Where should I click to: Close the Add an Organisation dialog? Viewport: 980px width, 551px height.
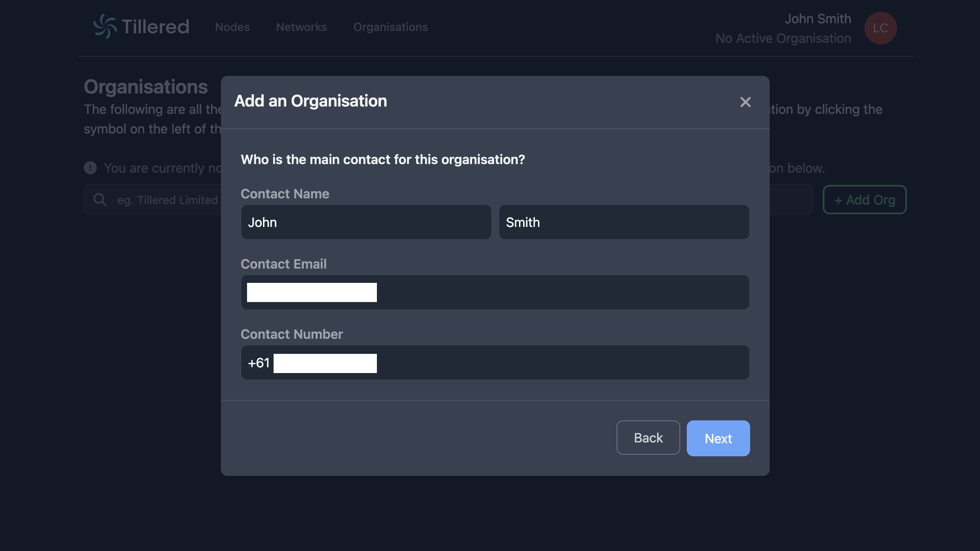pos(745,102)
